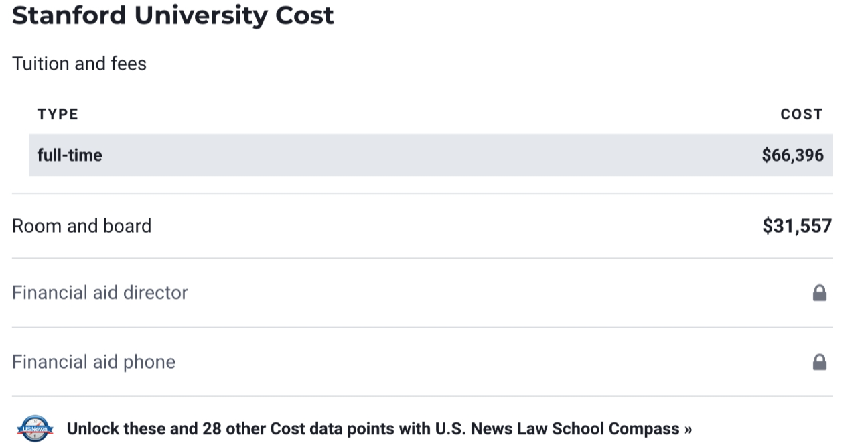
Task: Select the $31,557 room and board cost
Action: pyautogui.click(x=796, y=226)
